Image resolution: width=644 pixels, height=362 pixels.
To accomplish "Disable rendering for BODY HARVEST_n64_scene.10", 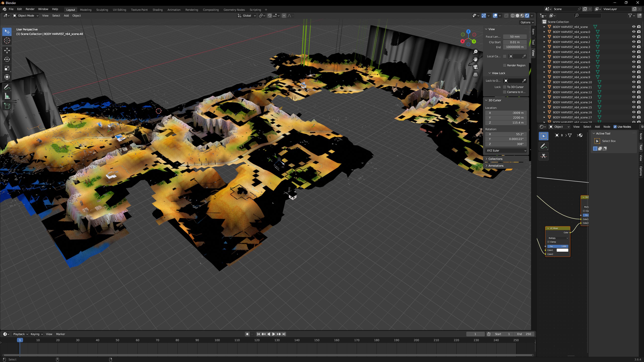I will click(639, 82).
